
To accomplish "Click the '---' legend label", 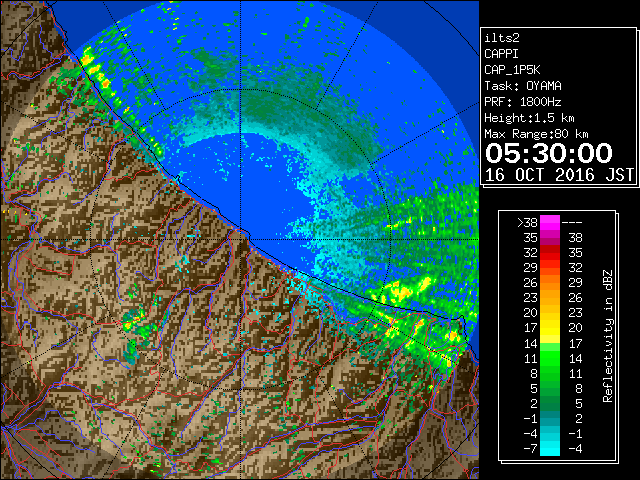I will (x=572, y=223).
